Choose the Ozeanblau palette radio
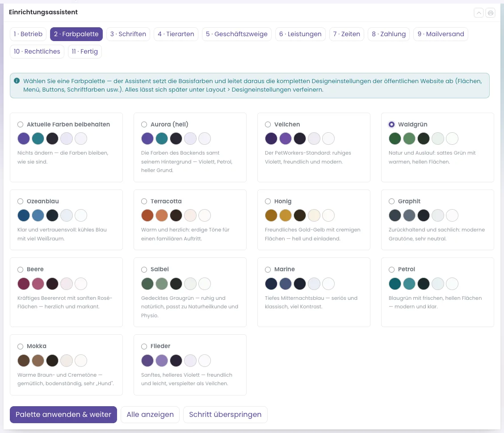 pos(20,201)
